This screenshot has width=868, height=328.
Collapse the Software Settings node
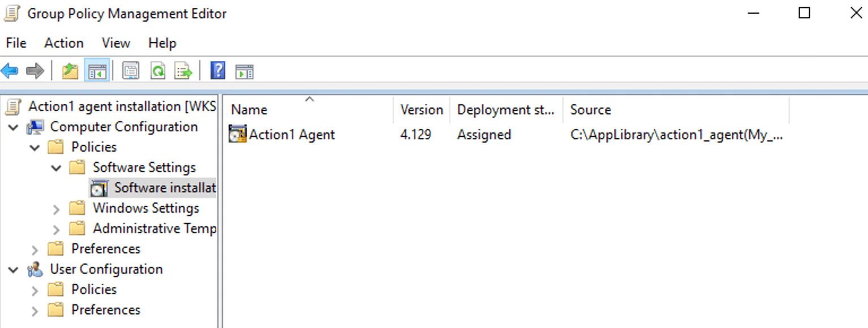(x=57, y=169)
